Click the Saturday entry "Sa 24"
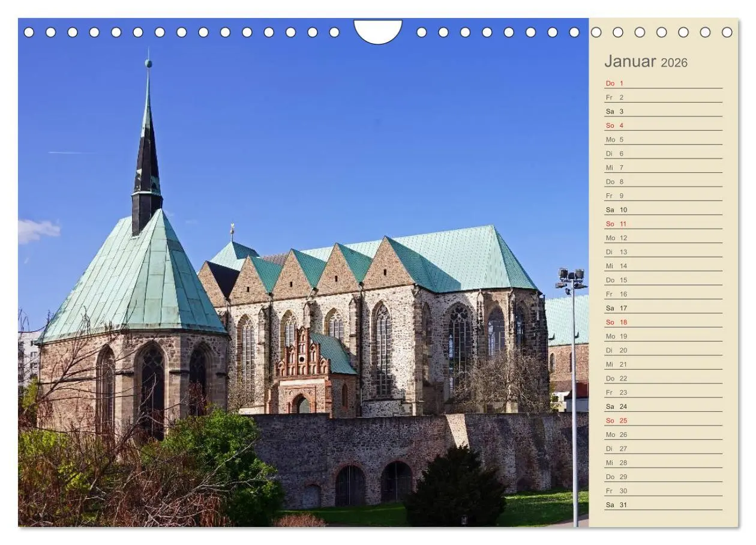 pyautogui.click(x=615, y=406)
